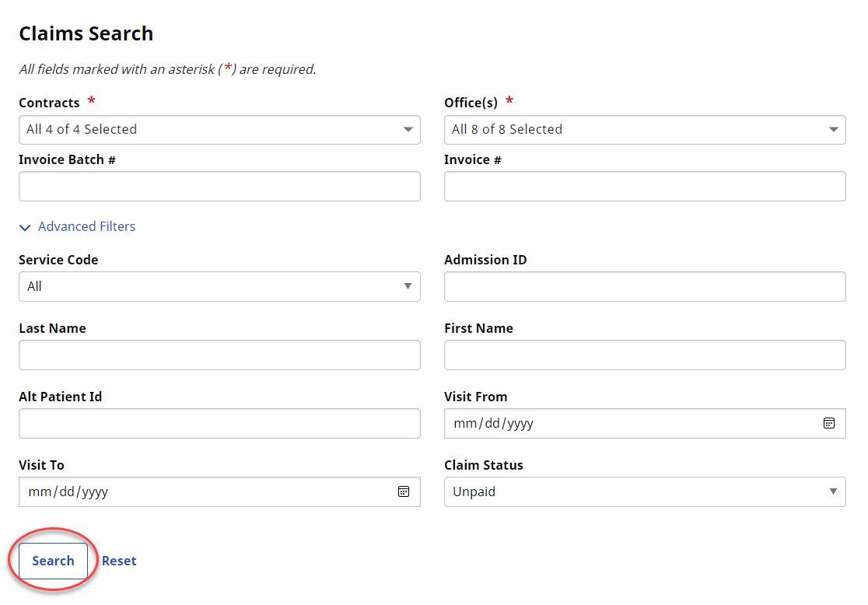Open the Service Code dropdown

pos(219,286)
